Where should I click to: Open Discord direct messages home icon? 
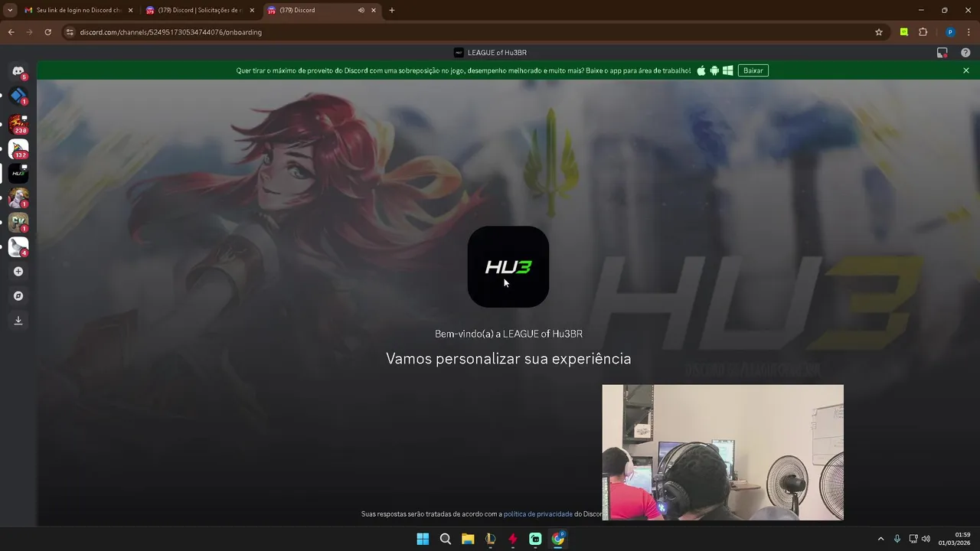[18, 71]
